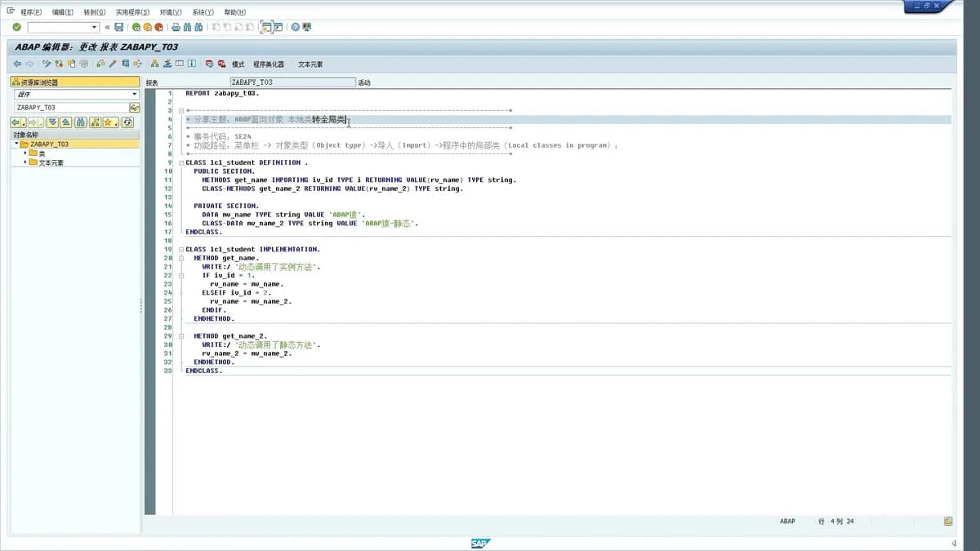Click the yellow Exit icon

[147, 27]
